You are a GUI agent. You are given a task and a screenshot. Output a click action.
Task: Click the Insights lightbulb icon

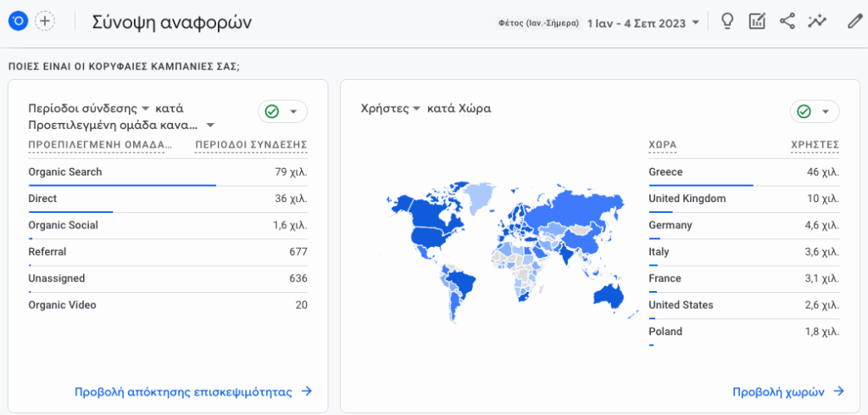pyautogui.click(x=726, y=22)
